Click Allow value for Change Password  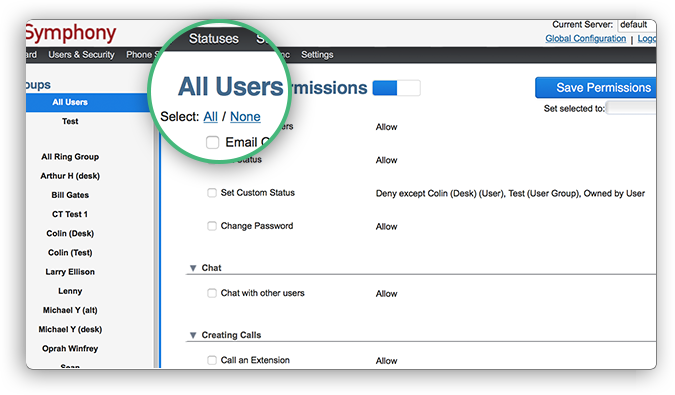tap(386, 227)
